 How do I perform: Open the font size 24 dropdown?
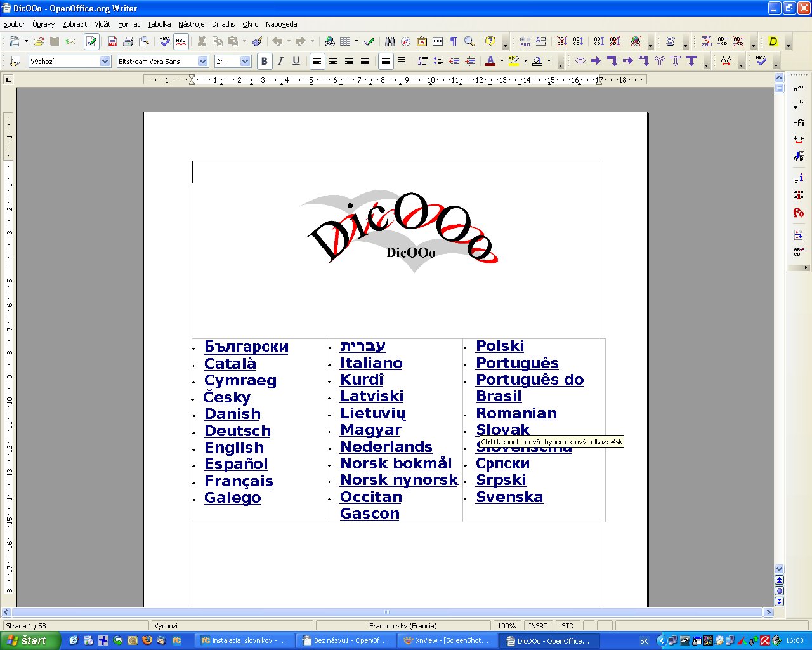click(246, 61)
